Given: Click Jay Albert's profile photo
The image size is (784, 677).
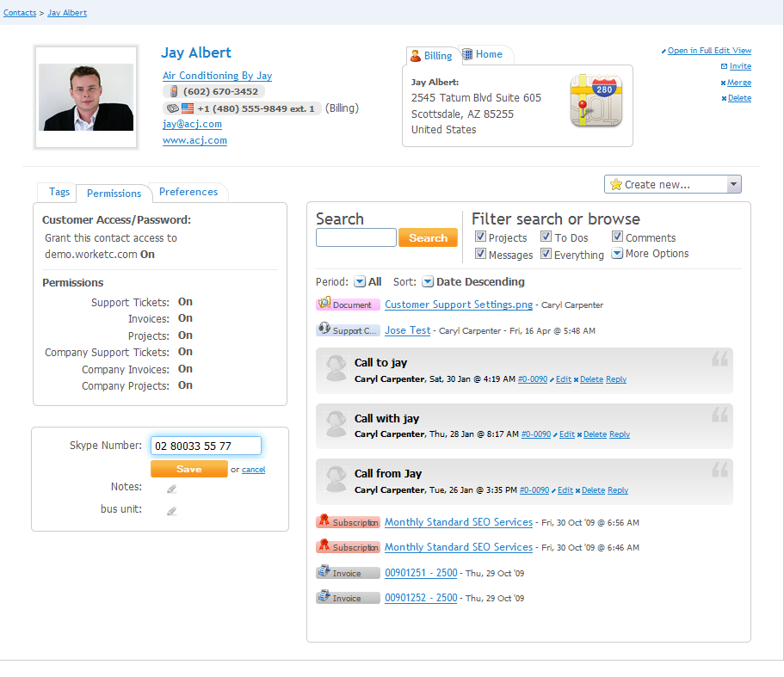Looking at the screenshot, I should coord(86,97).
